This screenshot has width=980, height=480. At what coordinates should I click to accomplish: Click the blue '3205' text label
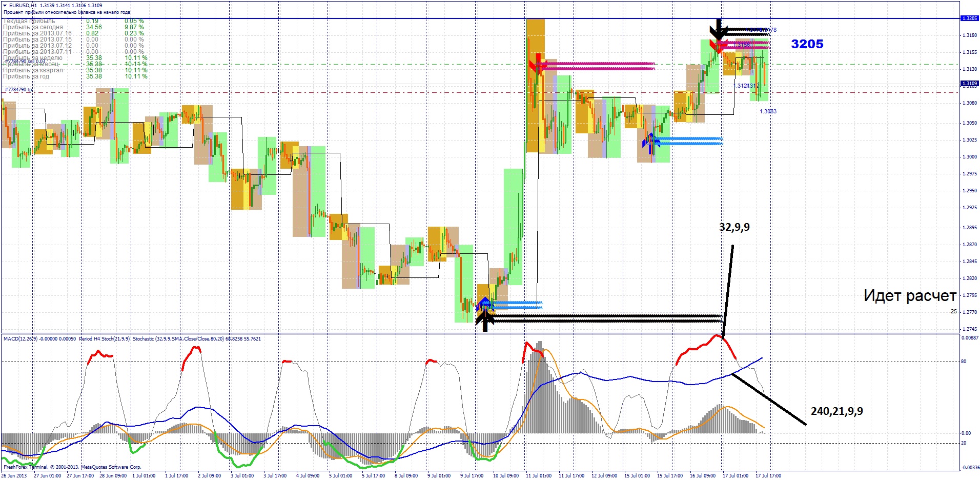tap(807, 44)
